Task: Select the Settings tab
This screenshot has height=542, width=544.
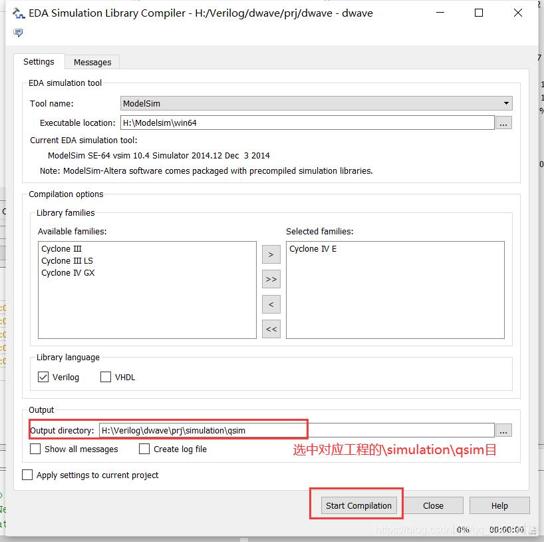Action: click(39, 62)
